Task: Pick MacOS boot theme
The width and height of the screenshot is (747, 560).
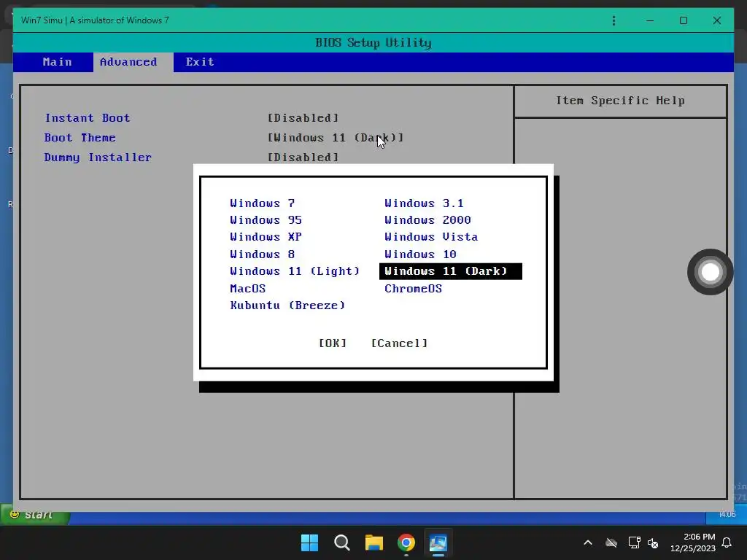Action: [x=248, y=289]
